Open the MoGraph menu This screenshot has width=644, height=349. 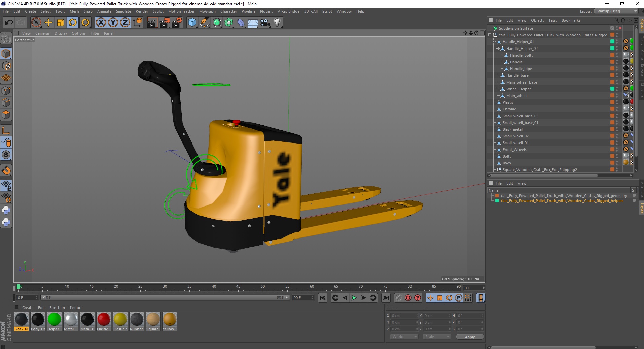[207, 11]
